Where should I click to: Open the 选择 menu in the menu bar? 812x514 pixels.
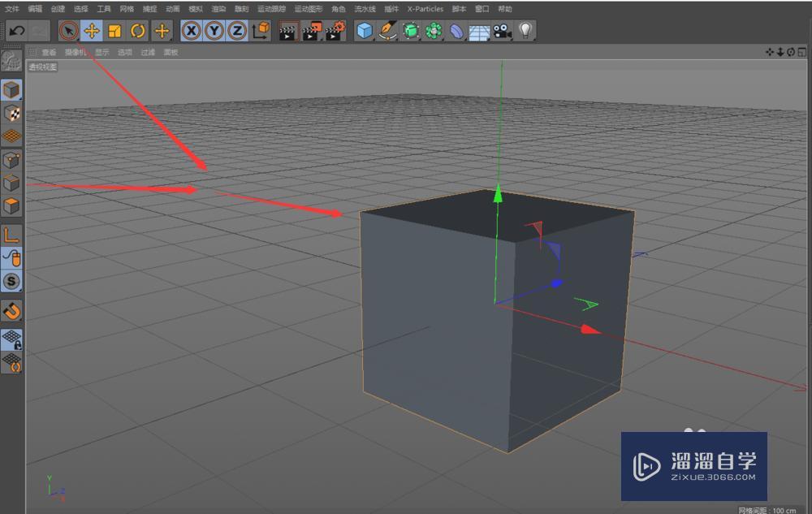tap(80, 9)
